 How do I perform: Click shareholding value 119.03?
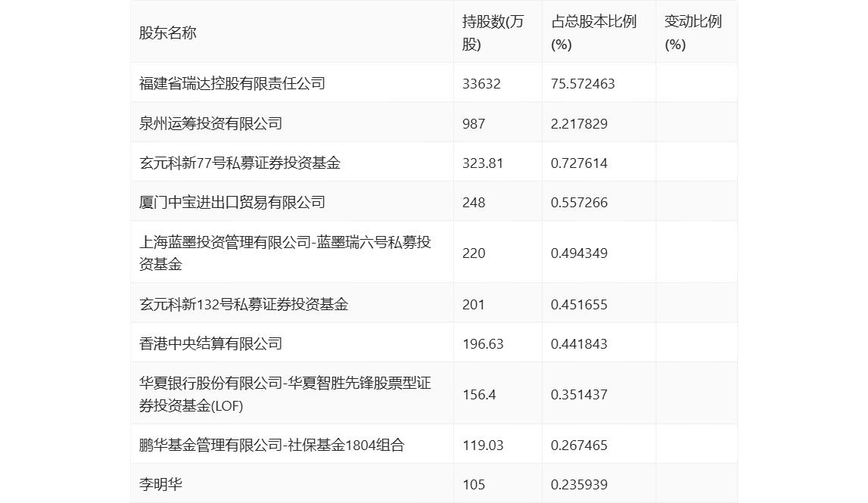coord(483,445)
